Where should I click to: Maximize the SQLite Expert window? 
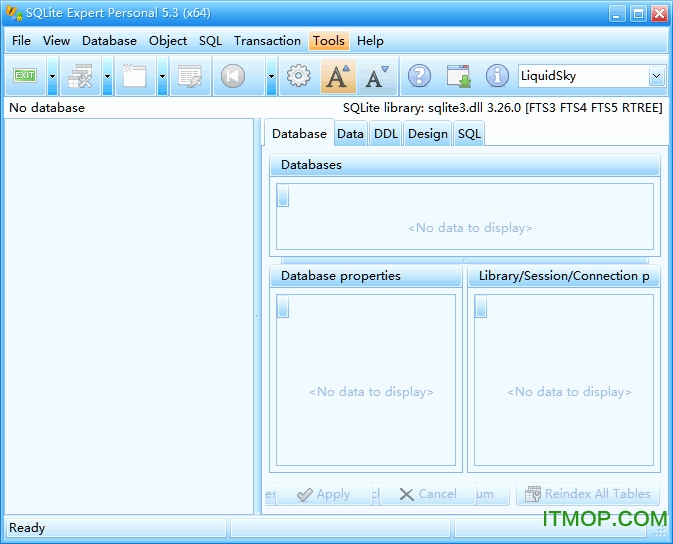(x=638, y=14)
